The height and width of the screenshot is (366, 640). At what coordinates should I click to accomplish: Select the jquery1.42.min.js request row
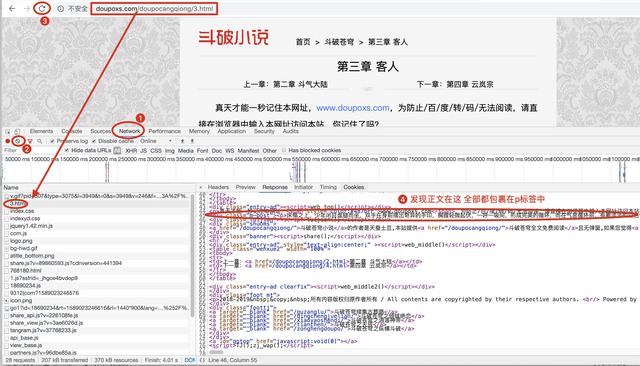(x=97, y=226)
